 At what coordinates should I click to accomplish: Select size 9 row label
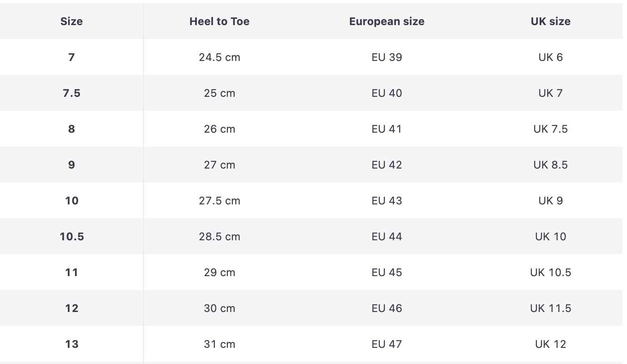point(72,165)
